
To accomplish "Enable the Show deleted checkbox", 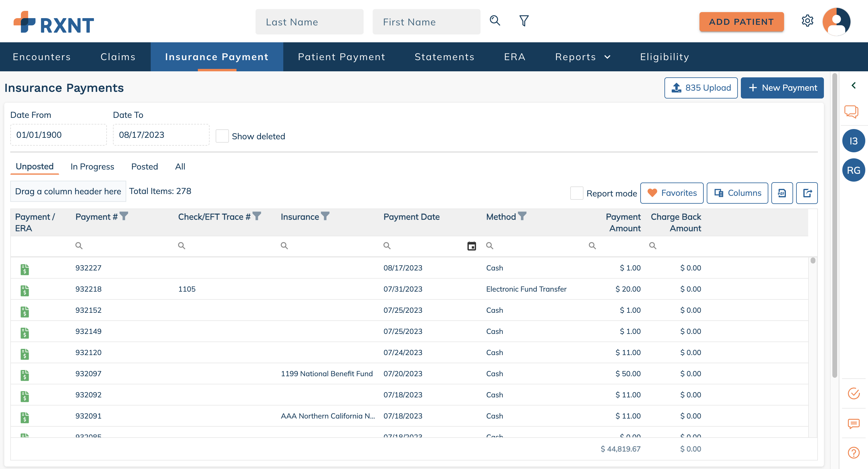I will point(222,136).
